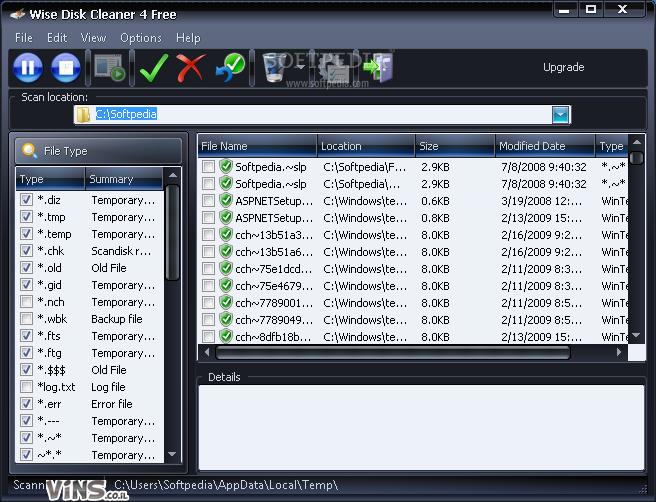Viewport: 656px width, 502px height.
Task: Open the File menu
Action: (24, 38)
